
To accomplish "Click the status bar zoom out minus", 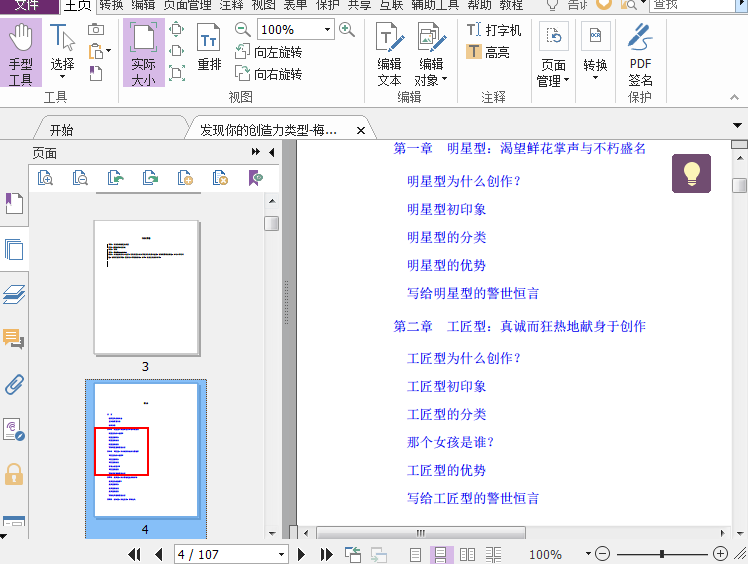I will [603, 554].
